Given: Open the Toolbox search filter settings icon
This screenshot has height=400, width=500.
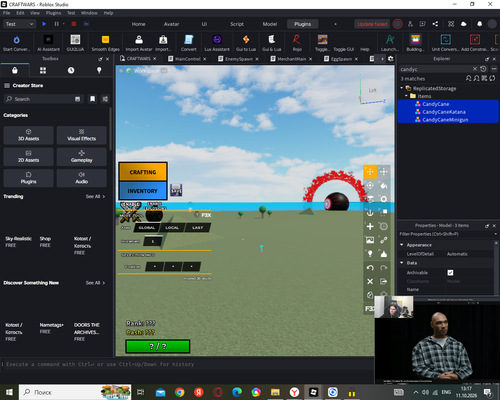Looking at the screenshot, I should point(105,99).
